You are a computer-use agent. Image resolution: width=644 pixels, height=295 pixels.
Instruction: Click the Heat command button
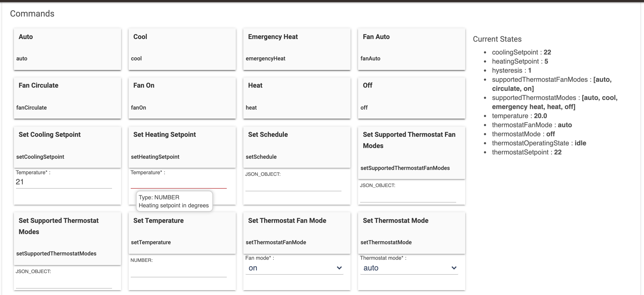(297, 98)
